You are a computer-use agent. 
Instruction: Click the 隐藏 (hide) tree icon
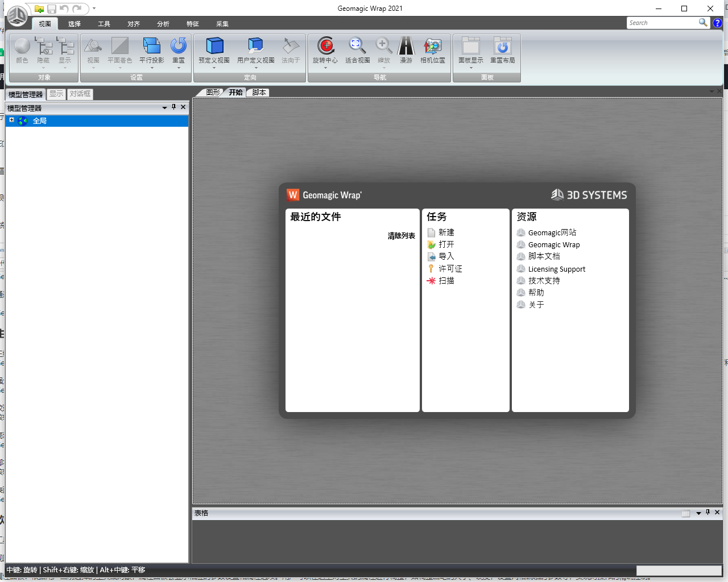coord(44,46)
